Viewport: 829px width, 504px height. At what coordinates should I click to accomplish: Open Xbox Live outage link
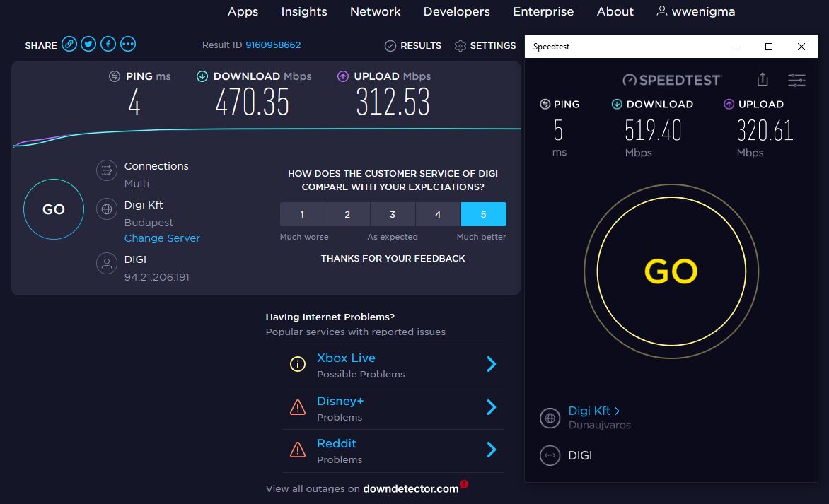point(346,358)
